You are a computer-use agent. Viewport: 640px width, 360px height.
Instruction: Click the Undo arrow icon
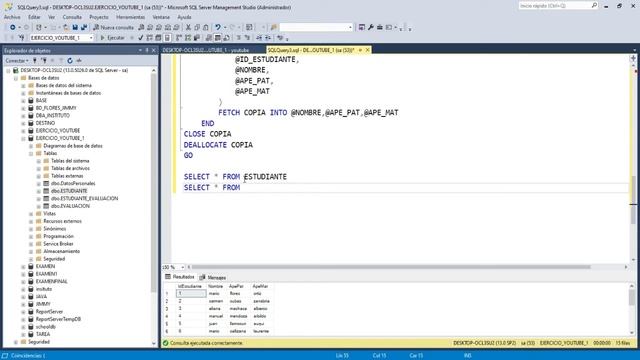click(x=218, y=27)
